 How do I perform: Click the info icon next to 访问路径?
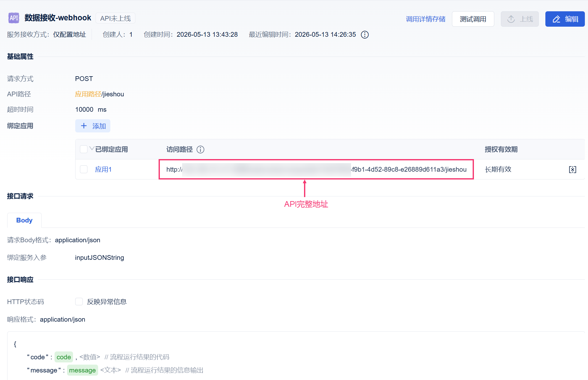pos(200,150)
